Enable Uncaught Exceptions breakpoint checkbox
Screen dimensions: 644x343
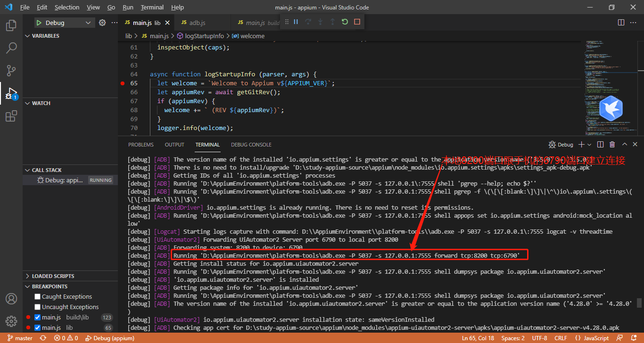tap(38, 307)
